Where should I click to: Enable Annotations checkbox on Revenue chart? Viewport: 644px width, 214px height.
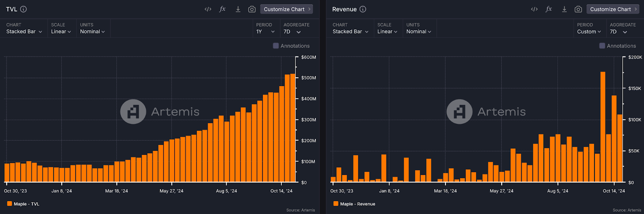point(602,46)
